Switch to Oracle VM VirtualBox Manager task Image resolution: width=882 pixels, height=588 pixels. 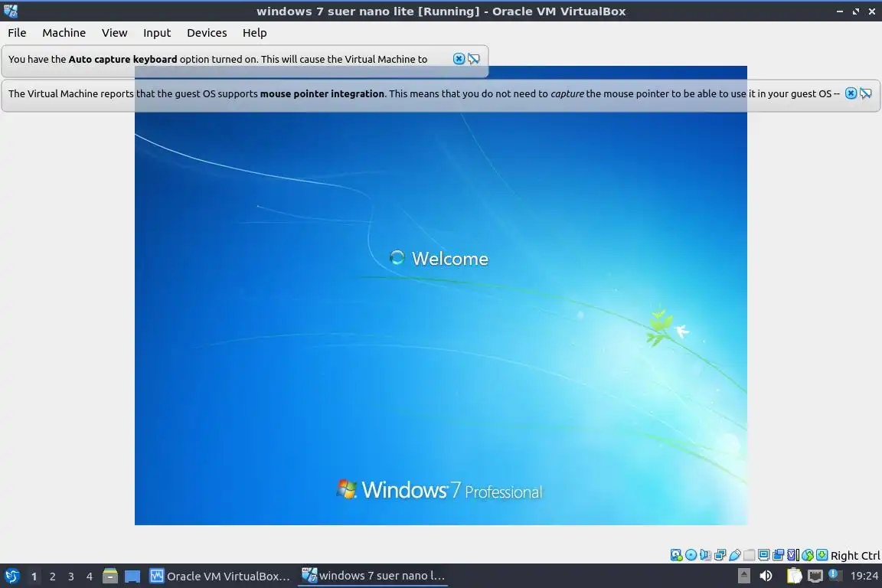tap(220, 576)
